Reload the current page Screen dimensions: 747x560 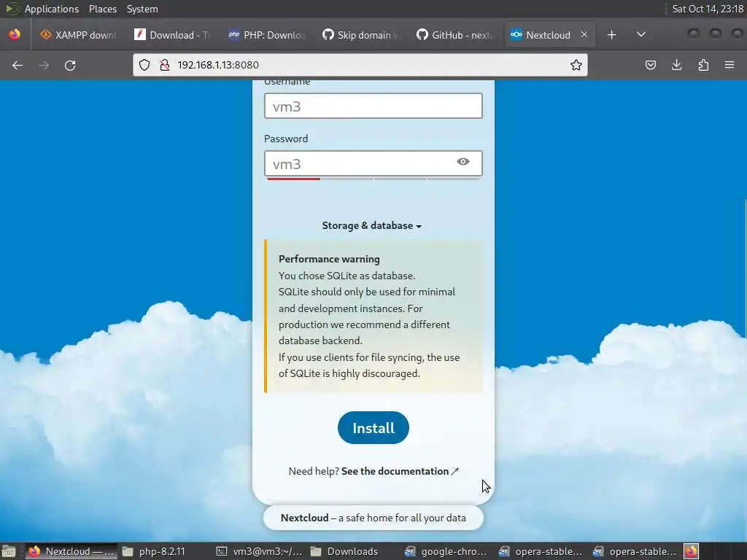pos(70,65)
